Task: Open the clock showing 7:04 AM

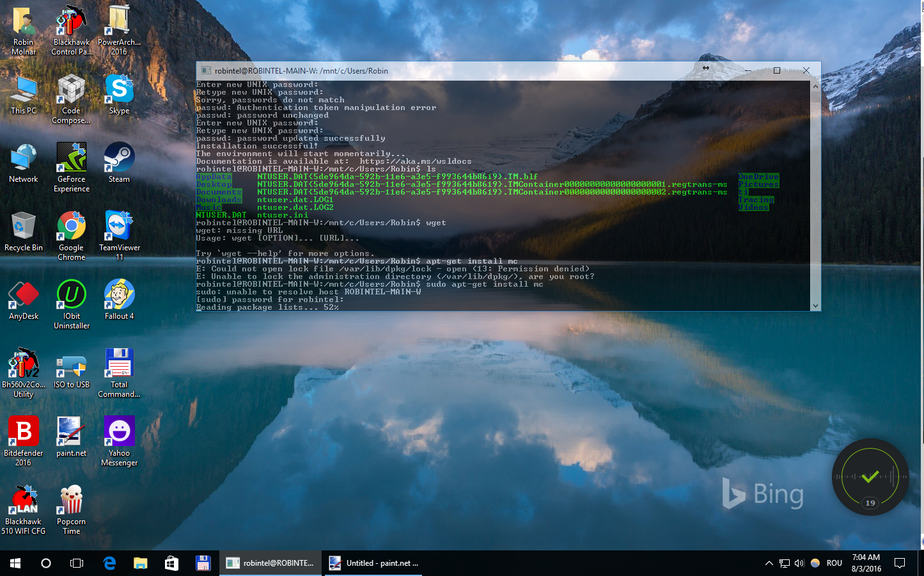Action: [x=866, y=563]
